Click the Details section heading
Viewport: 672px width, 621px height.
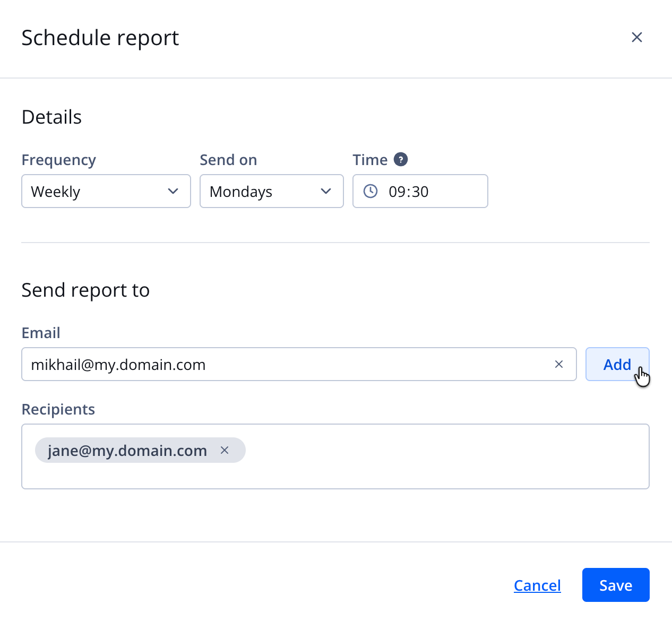click(51, 117)
